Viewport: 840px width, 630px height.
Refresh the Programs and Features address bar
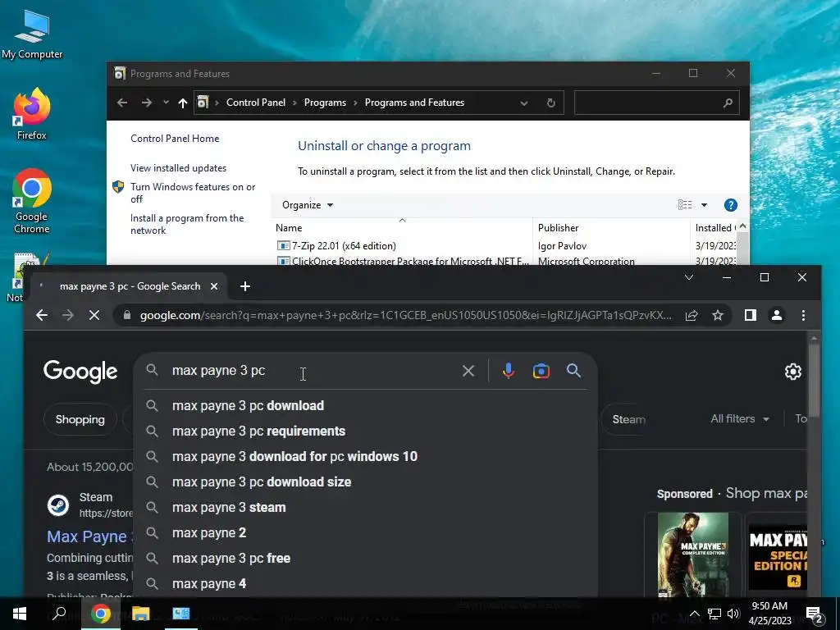click(x=550, y=103)
